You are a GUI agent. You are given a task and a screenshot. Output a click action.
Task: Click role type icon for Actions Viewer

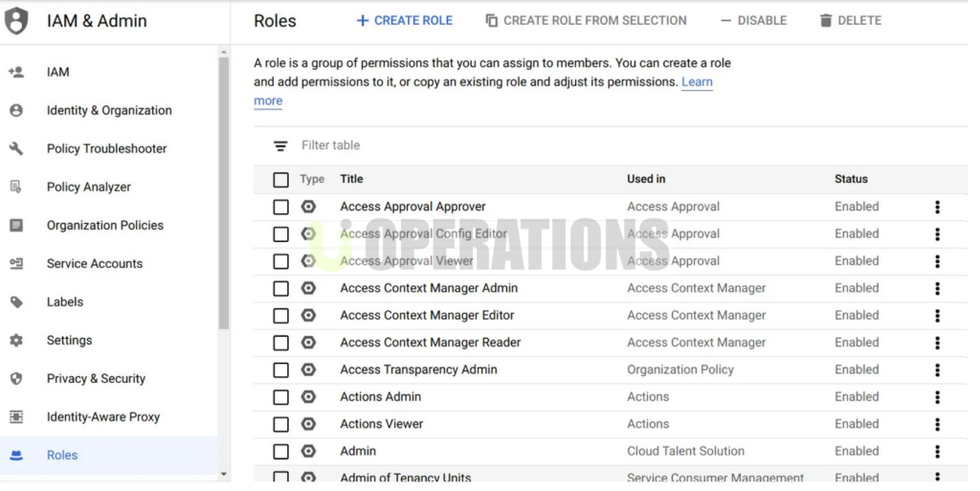(308, 424)
